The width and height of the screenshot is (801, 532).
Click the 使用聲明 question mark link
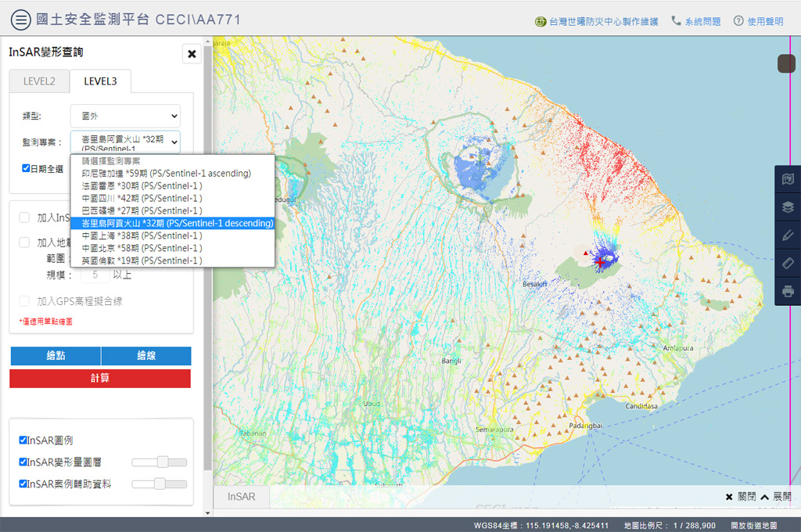click(758, 22)
